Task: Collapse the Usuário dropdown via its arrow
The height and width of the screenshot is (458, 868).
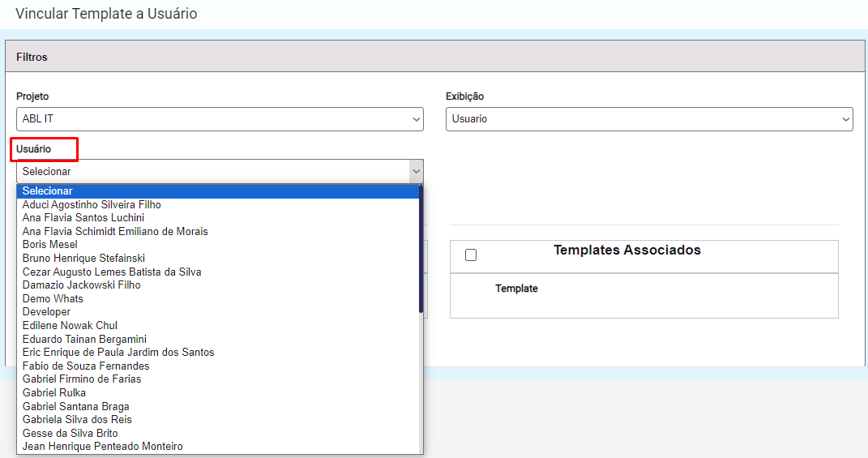Action: click(417, 172)
